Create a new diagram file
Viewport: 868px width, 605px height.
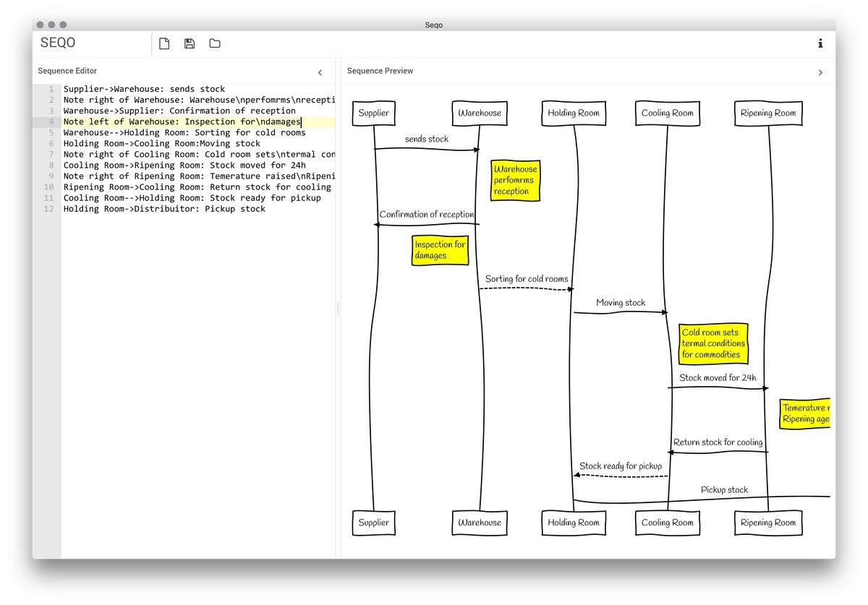click(x=163, y=43)
